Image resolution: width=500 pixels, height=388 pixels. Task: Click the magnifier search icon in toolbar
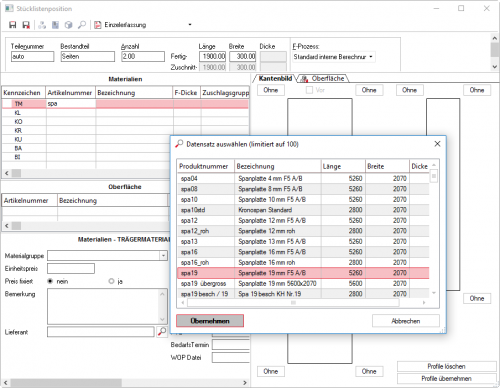(82, 25)
